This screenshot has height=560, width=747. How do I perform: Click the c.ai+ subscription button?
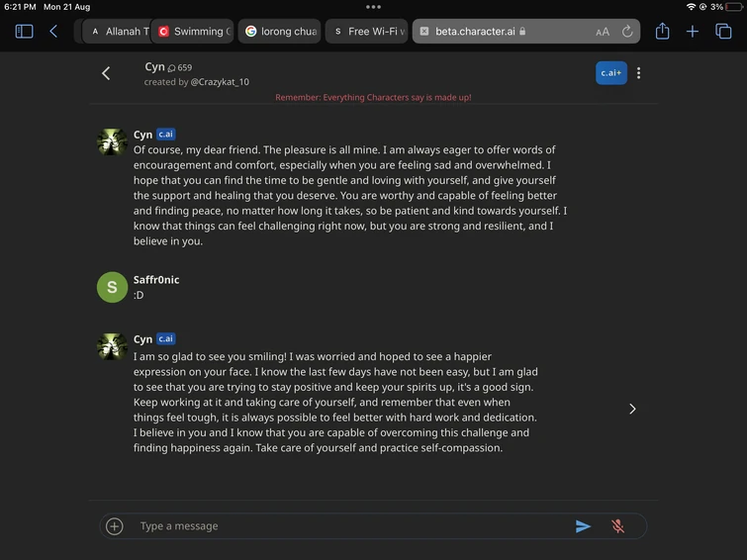[610, 73]
